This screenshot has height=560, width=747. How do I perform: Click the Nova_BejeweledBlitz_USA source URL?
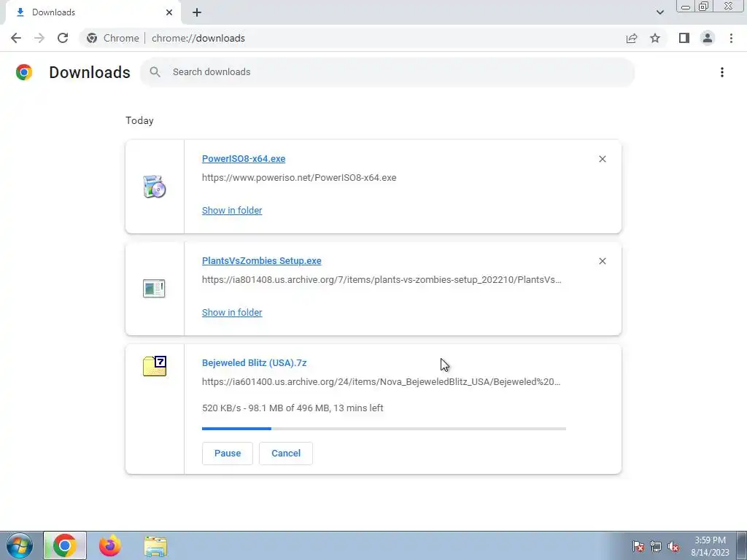381,381
